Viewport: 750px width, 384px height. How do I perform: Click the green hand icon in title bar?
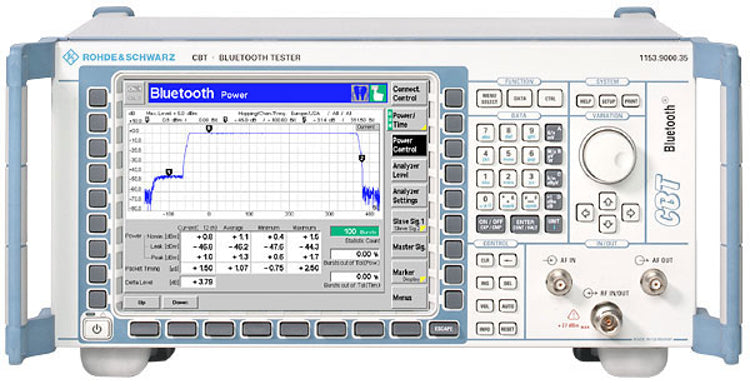coord(378,93)
